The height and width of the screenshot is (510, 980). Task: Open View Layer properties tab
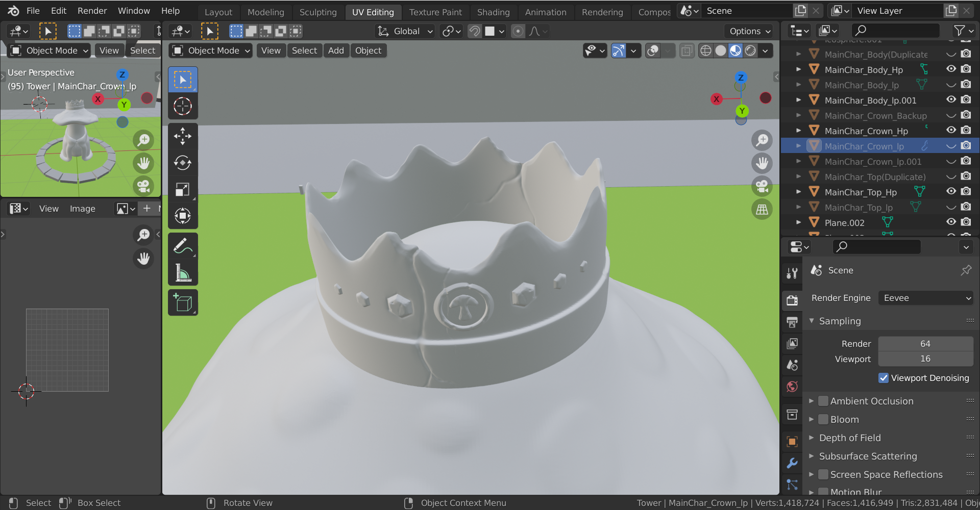792,343
